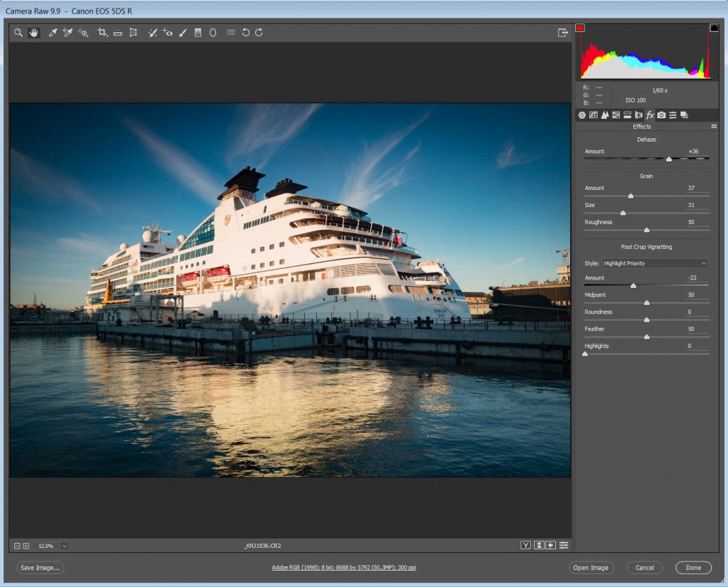Open the zoom level dropdown
Image resolution: width=728 pixels, height=587 pixels.
[65, 546]
